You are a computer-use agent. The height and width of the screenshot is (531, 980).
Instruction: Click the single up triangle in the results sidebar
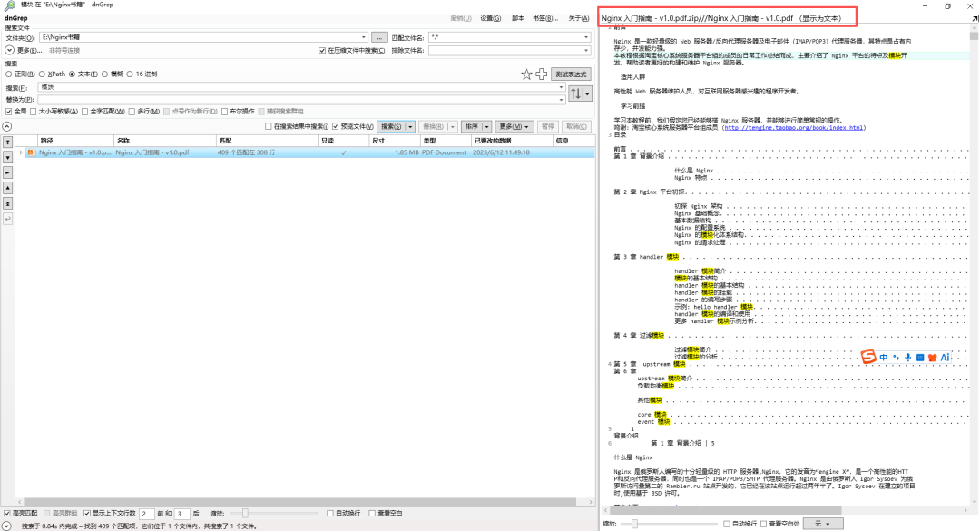coord(7,188)
